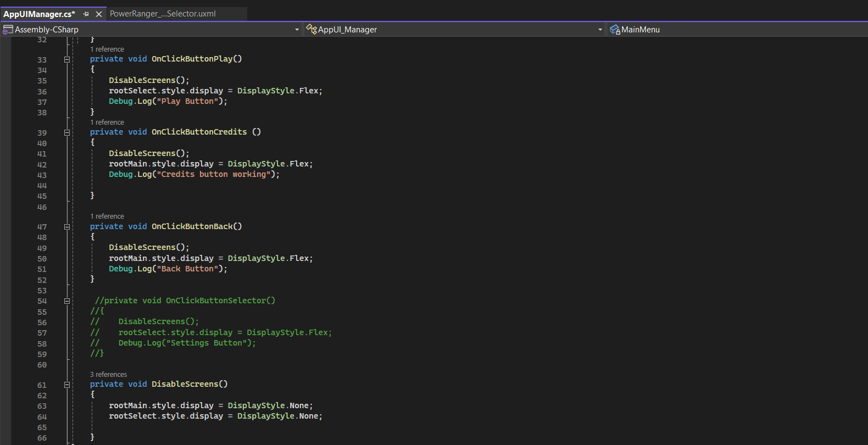The width and height of the screenshot is (868, 445).
Task: Click the AppUI_Manager class icon
Action: click(x=311, y=29)
